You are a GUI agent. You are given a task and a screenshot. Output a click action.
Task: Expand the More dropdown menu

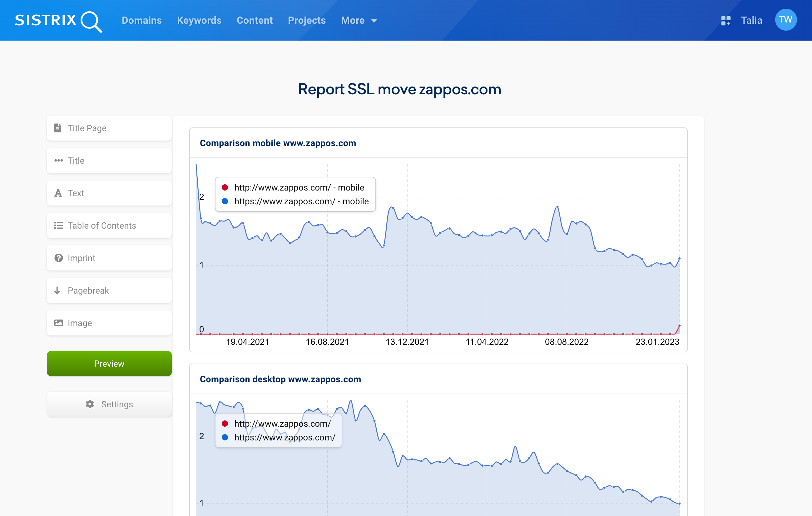click(x=359, y=21)
